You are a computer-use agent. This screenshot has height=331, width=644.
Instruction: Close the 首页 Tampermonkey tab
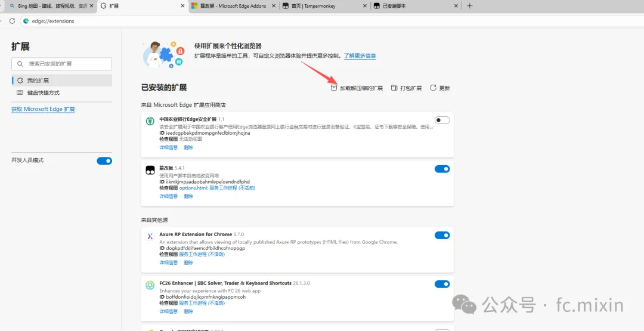coord(365,6)
